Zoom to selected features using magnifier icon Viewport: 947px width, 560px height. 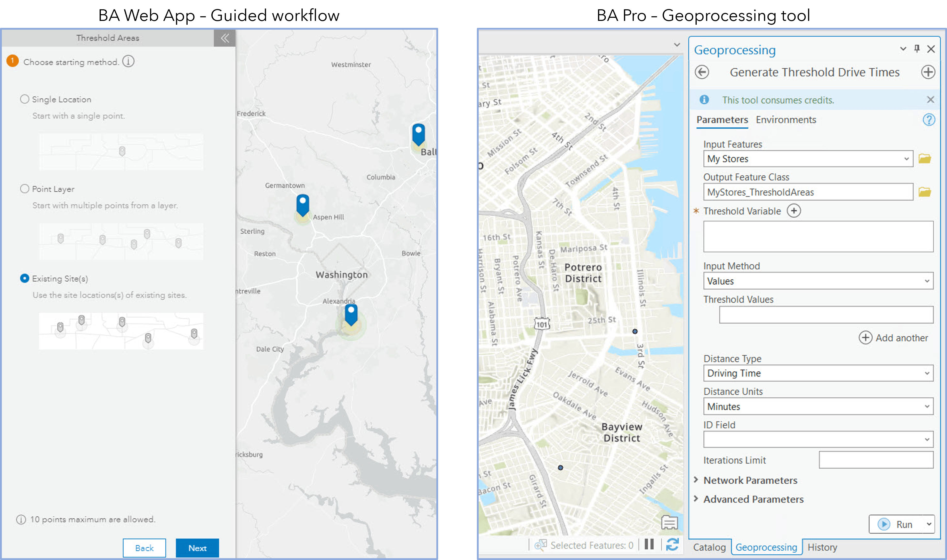[x=541, y=545]
